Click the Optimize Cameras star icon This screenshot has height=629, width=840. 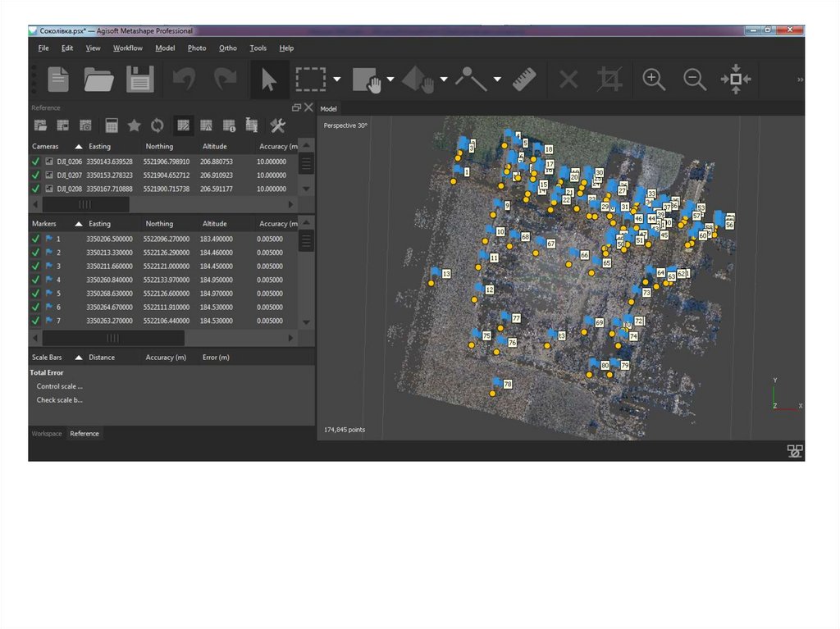(x=134, y=125)
